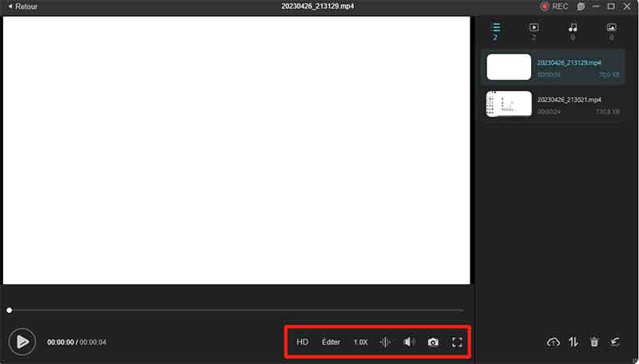Image resolution: width=639 pixels, height=364 pixels.
Task: Switch to the image files tab
Action: tap(611, 32)
